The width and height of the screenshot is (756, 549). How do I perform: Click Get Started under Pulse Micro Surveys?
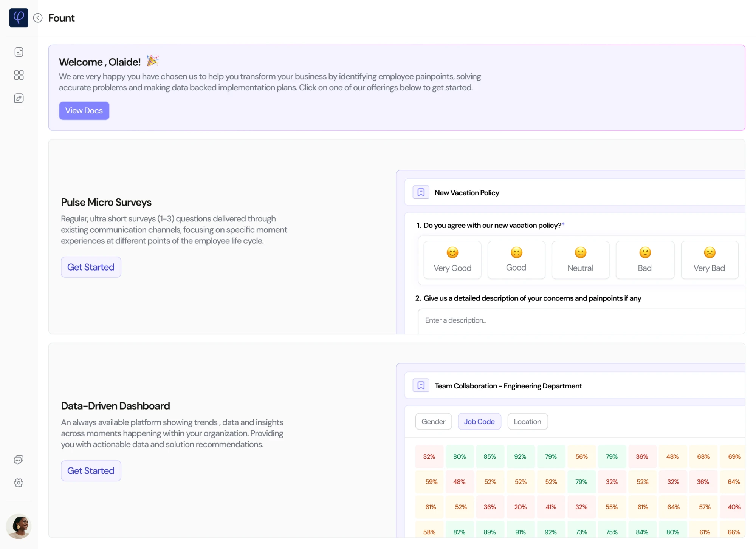click(91, 267)
